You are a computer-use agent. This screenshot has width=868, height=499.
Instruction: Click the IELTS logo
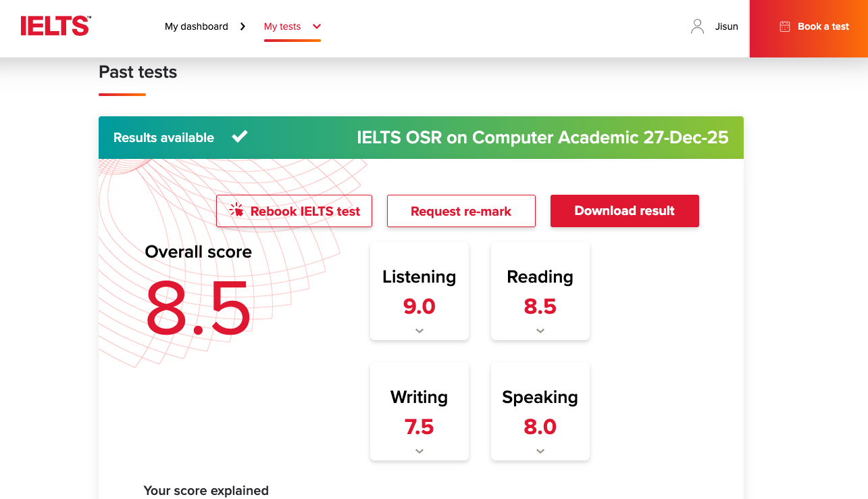click(55, 26)
